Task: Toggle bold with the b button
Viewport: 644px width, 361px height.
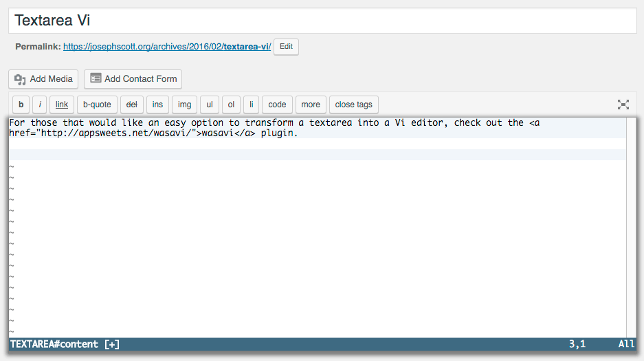Action: [21, 105]
